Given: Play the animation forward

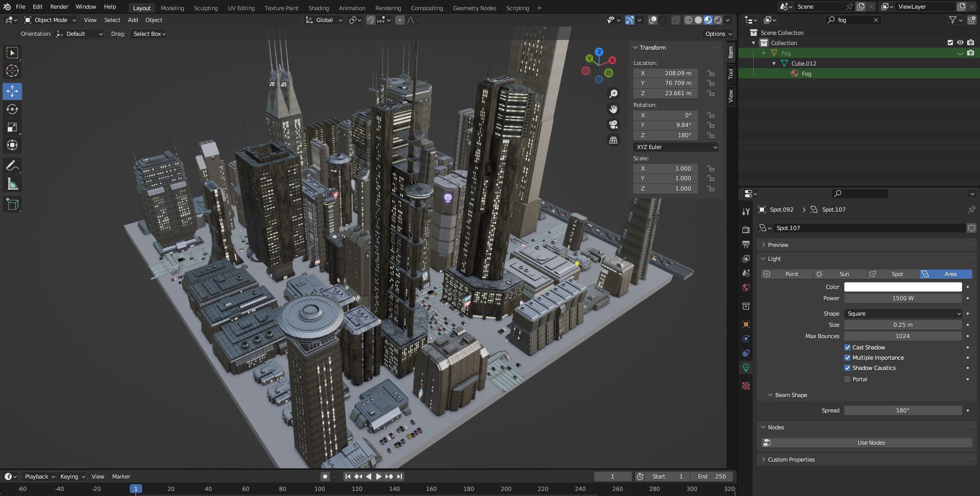Looking at the screenshot, I should pyautogui.click(x=378, y=477).
